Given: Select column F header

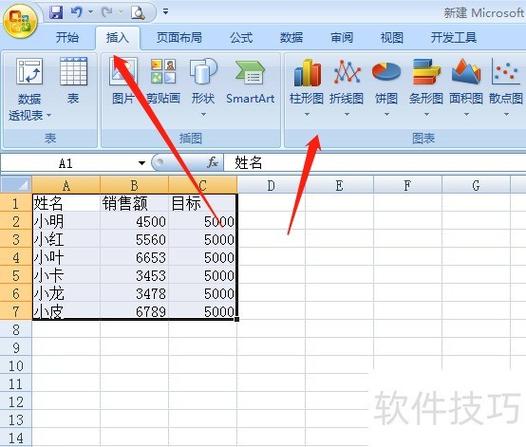Looking at the screenshot, I should point(408,185).
